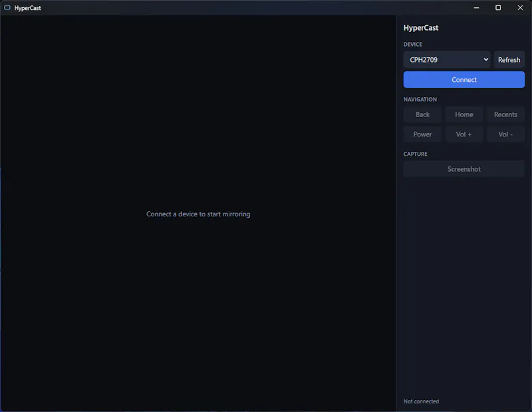
Task: Click the HyperCast sidebar heading
Action: tap(421, 28)
